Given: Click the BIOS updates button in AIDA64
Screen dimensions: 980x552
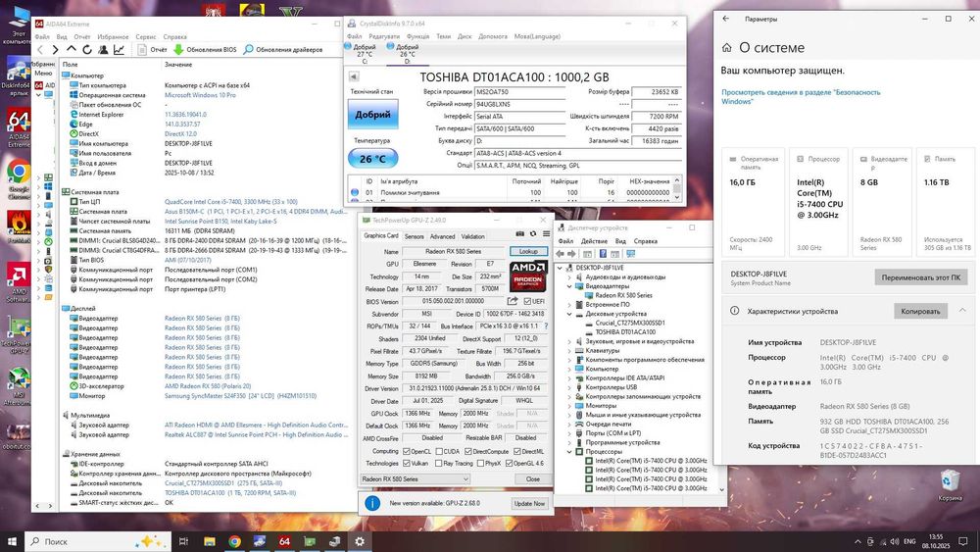Looking at the screenshot, I should pyautogui.click(x=205, y=49).
